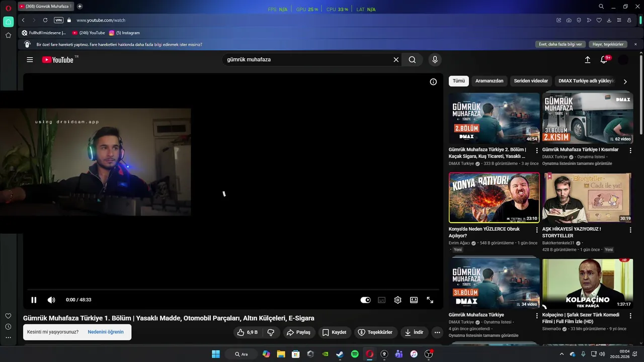Viewport: 644px width, 362px height.
Task: Open Steam from the taskbar
Action: pyautogui.click(x=340, y=354)
